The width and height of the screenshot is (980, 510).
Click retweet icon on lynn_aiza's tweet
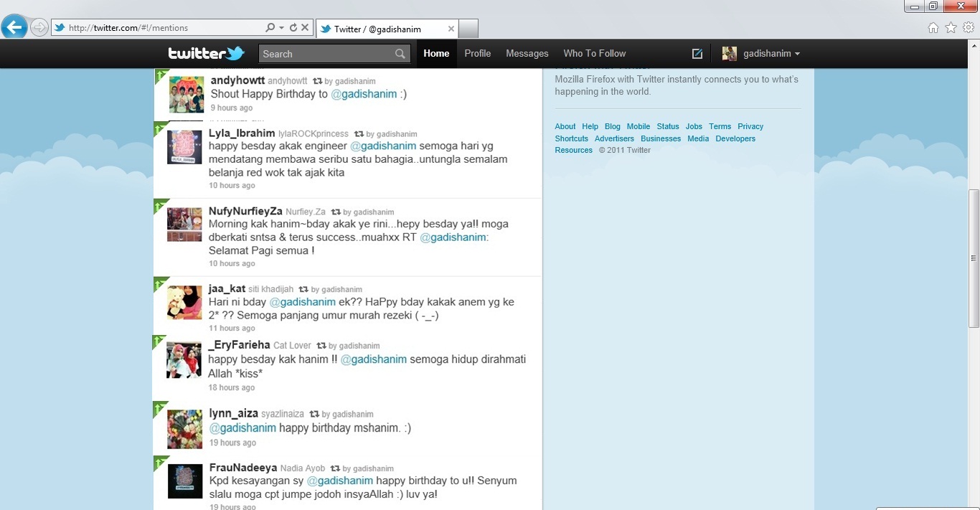pos(314,415)
